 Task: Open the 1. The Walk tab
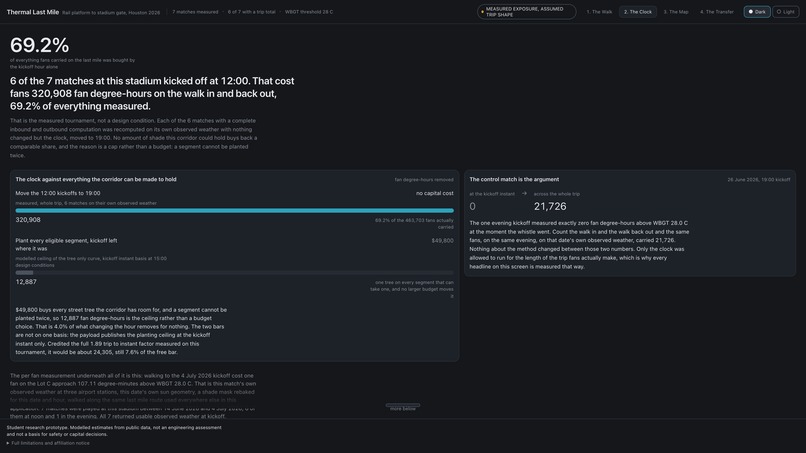click(x=599, y=12)
